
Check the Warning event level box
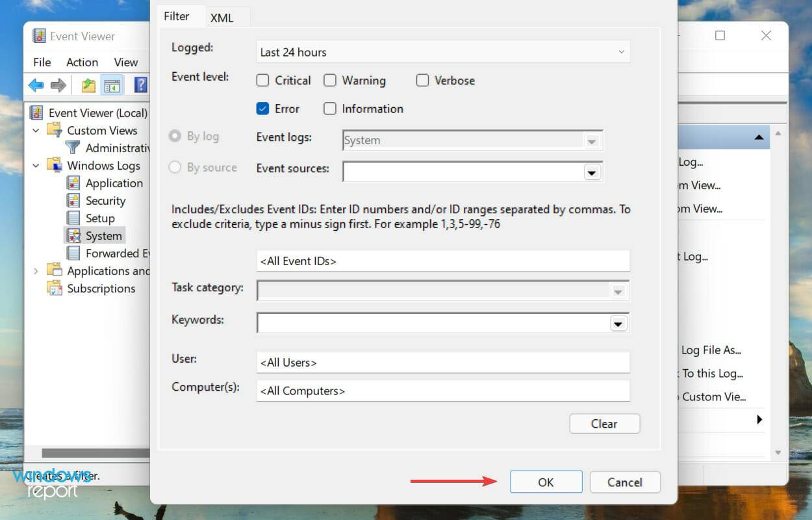click(330, 80)
